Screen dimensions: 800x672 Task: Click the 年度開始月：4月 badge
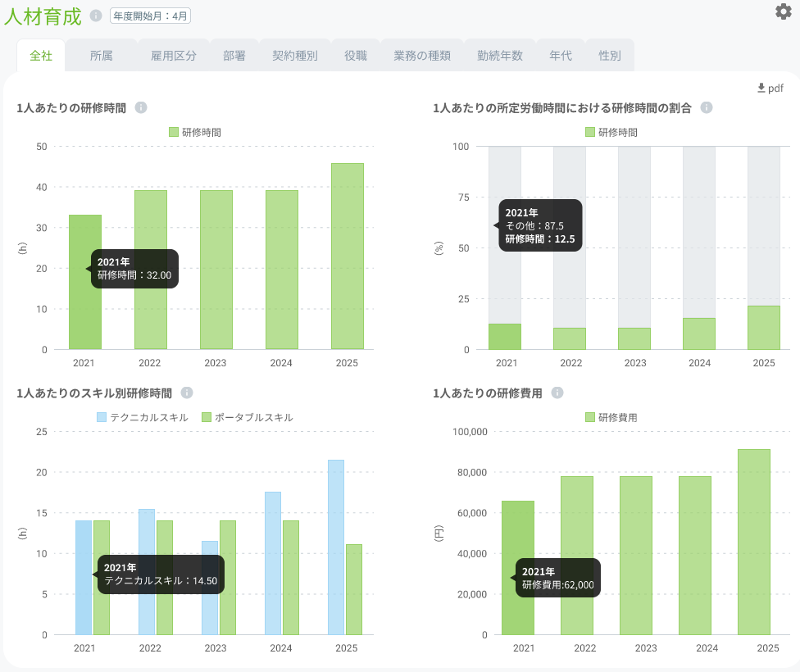[150, 16]
